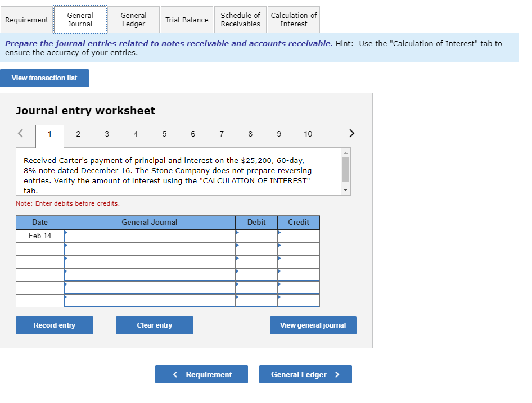
Task: Open account dropdown in third journal row
Action: (x=150, y=262)
